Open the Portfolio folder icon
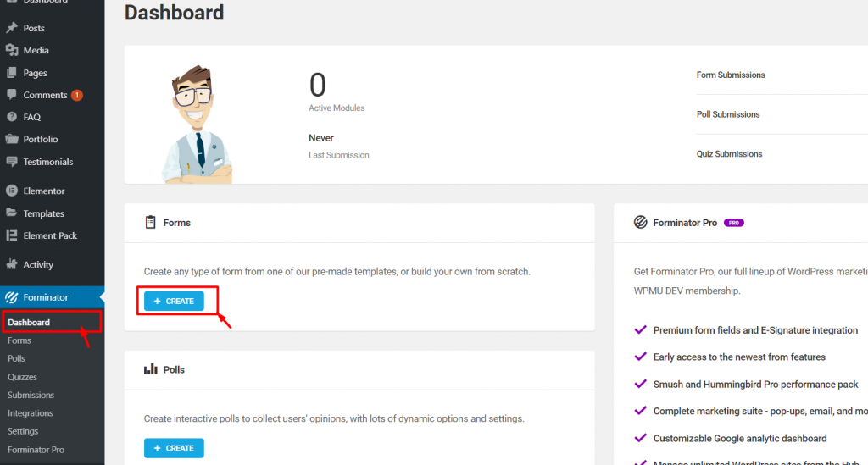The height and width of the screenshot is (465, 868). (12, 140)
